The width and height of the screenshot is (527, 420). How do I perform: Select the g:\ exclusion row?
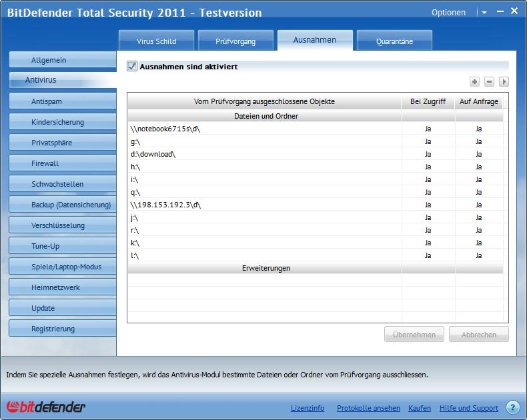pyautogui.click(x=316, y=141)
